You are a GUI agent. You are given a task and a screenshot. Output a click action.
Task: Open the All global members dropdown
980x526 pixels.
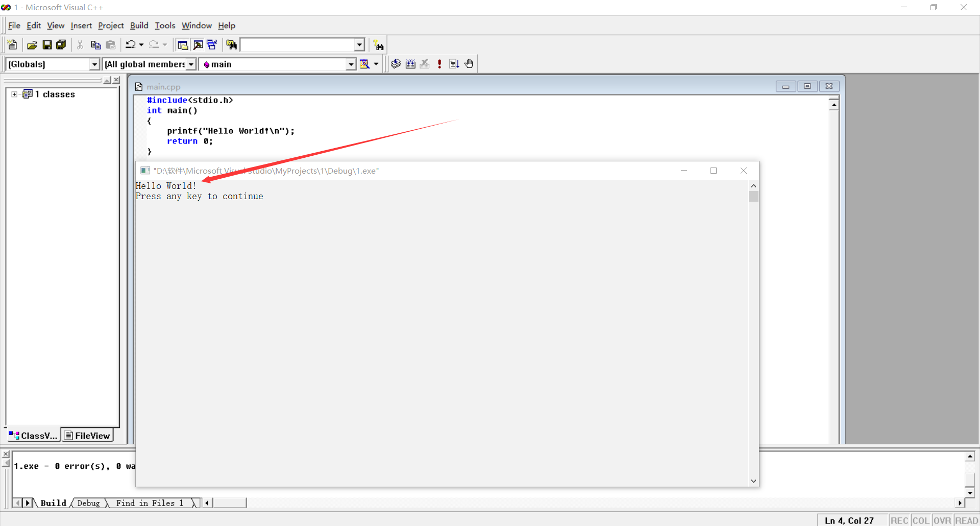191,64
